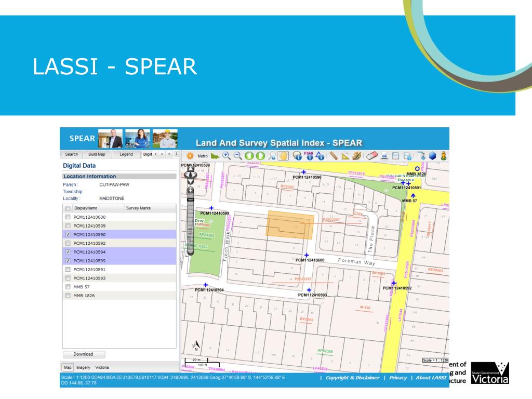Untick the PCM112410590 checkbox
Screen dimensions: 532x399
[68, 234]
